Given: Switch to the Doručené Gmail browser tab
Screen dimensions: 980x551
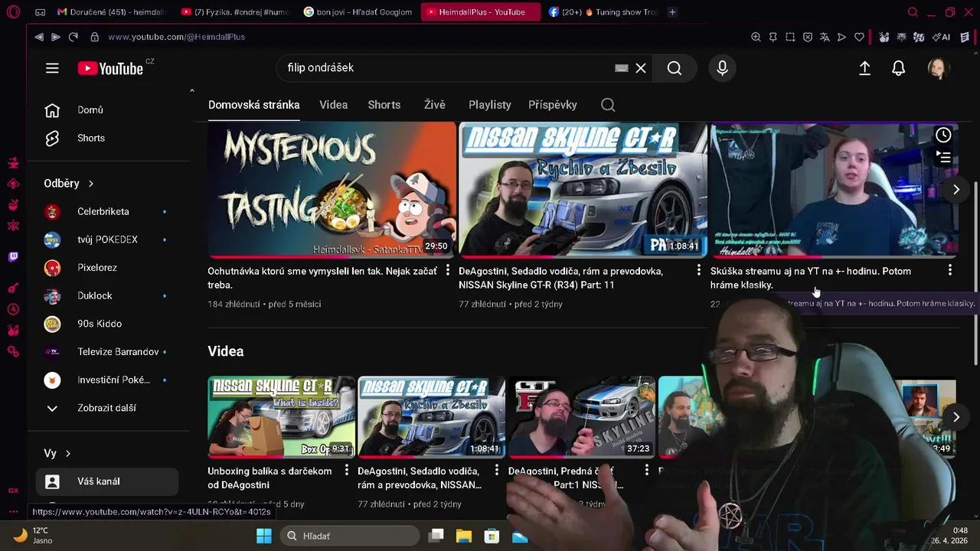Looking at the screenshot, I should point(112,12).
